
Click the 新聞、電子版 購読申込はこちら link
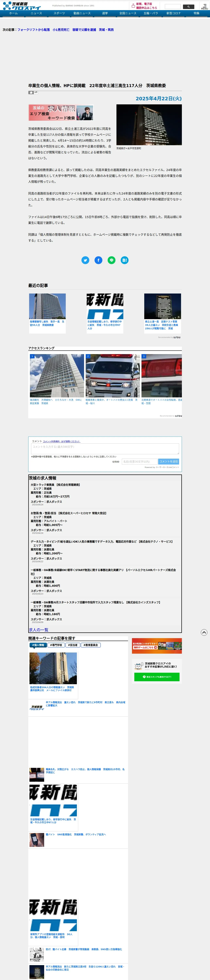[x=146, y=6]
